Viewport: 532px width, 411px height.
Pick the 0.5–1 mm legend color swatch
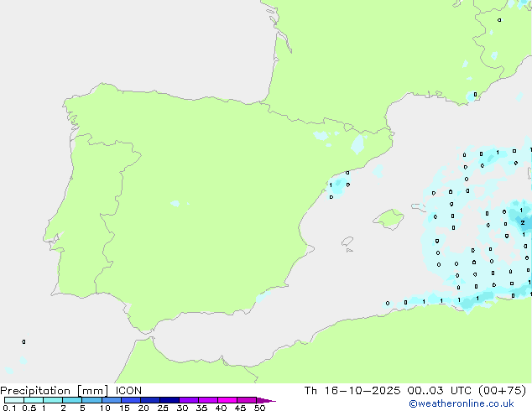point(34,400)
